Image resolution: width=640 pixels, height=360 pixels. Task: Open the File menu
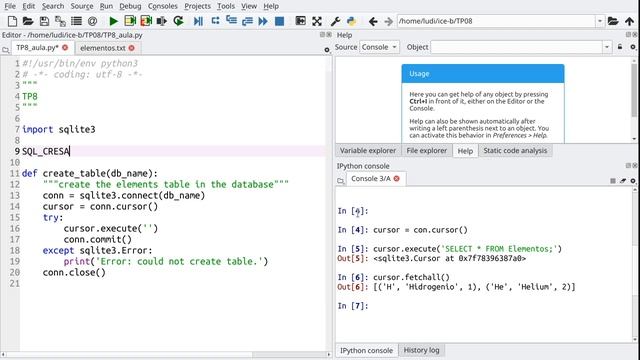[10, 6]
